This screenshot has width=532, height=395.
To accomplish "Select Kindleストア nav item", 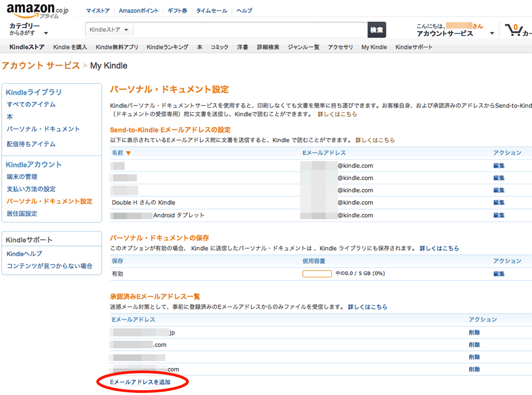I will click(x=27, y=47).
